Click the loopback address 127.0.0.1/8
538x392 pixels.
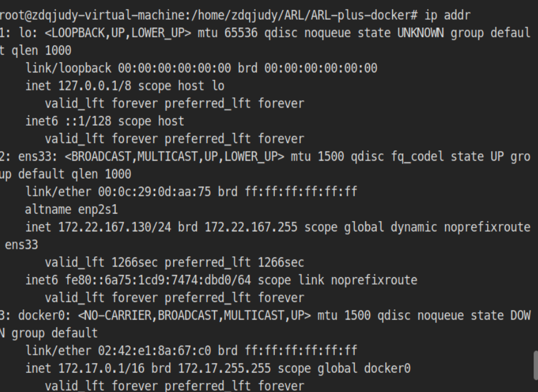click(94, 86)
